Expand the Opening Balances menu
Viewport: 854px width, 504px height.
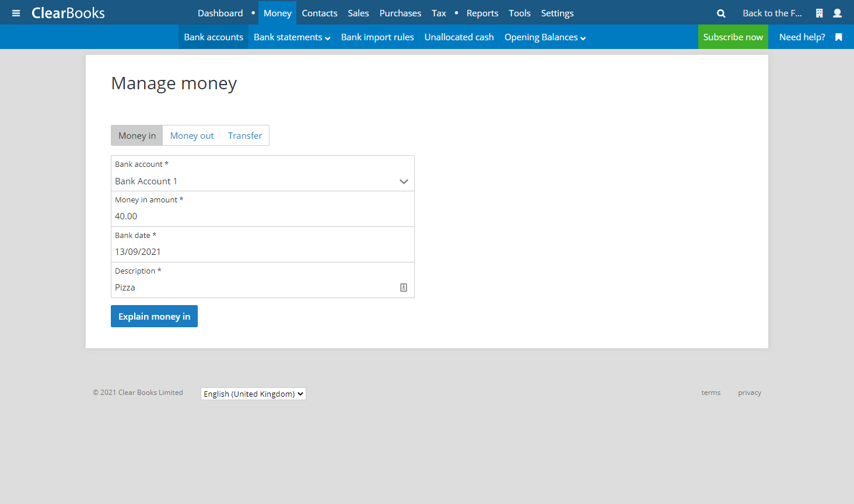click(545, 37)
